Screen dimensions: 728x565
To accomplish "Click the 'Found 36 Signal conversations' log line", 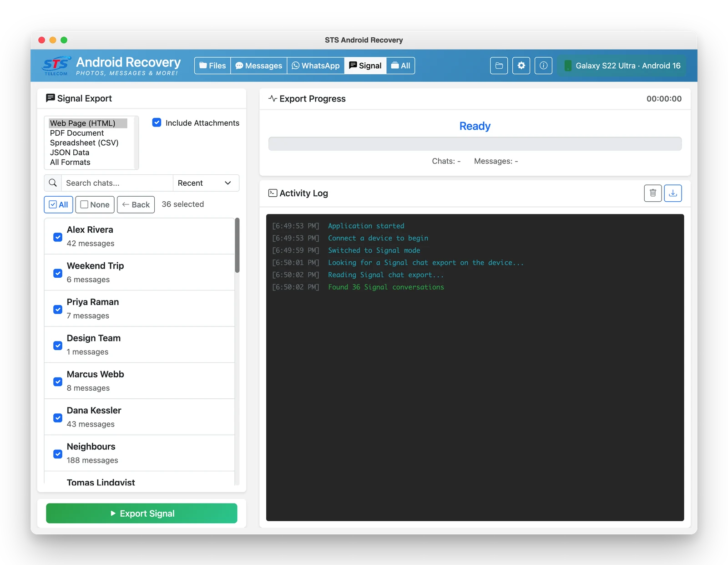I will [x=386, y=287].
